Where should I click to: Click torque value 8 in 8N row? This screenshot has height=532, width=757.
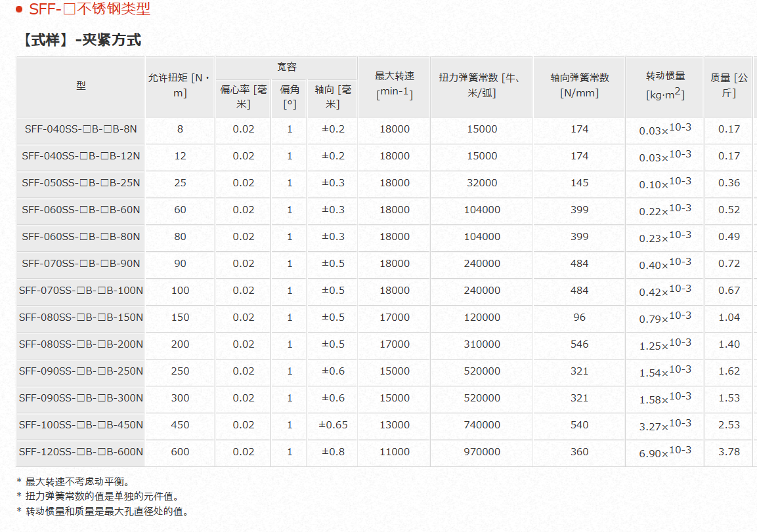(x=180, y=129)
